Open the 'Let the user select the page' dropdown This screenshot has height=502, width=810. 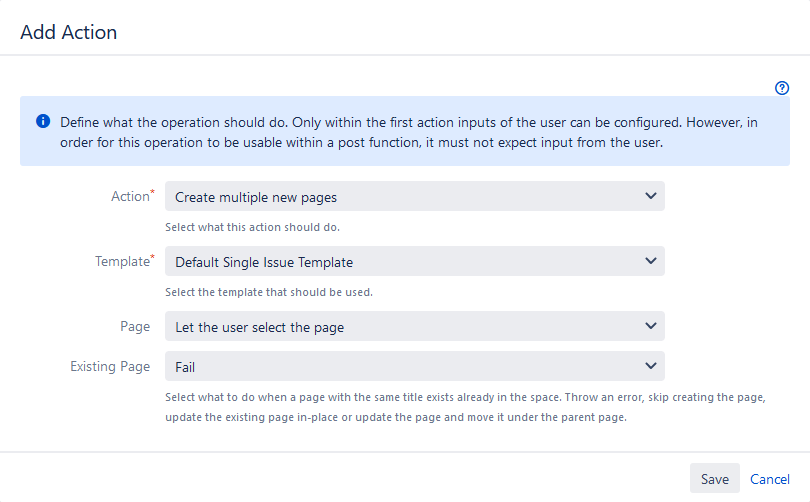(x=414, y=326)
